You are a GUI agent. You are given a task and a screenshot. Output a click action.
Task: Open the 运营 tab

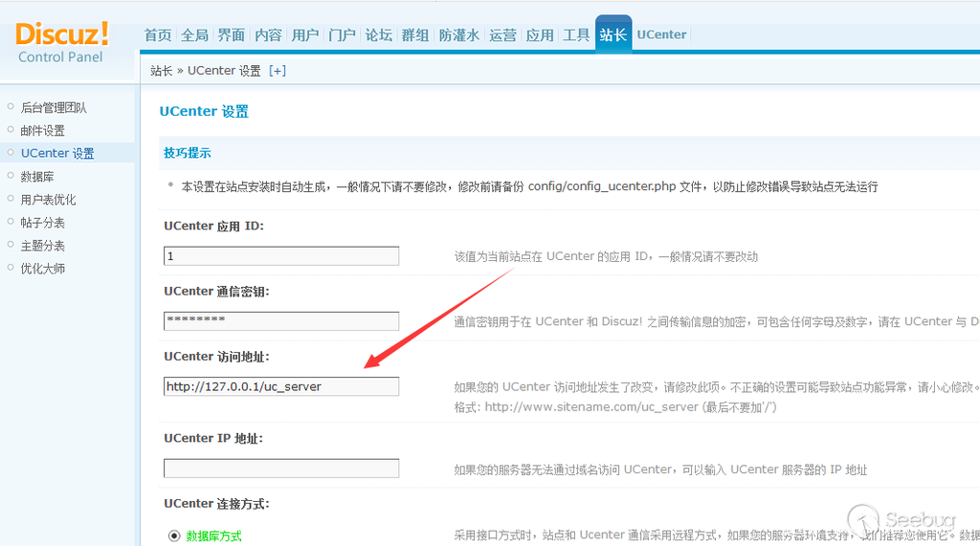(502, 35)
